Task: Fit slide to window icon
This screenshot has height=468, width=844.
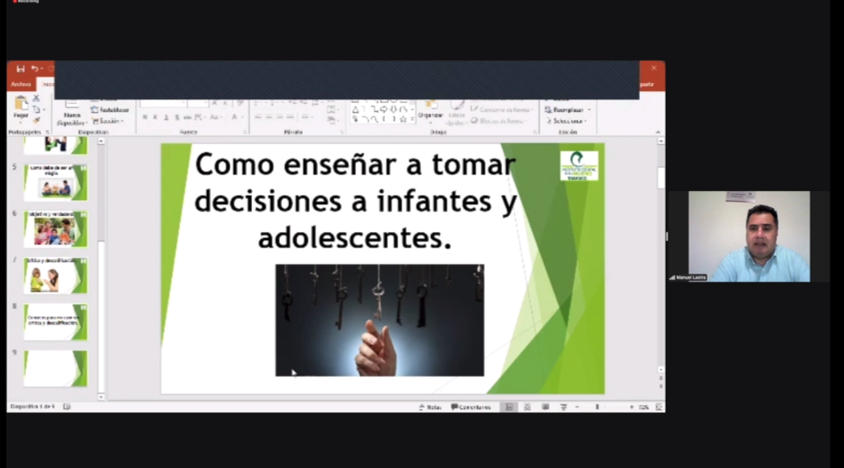Action: [659, 407]
